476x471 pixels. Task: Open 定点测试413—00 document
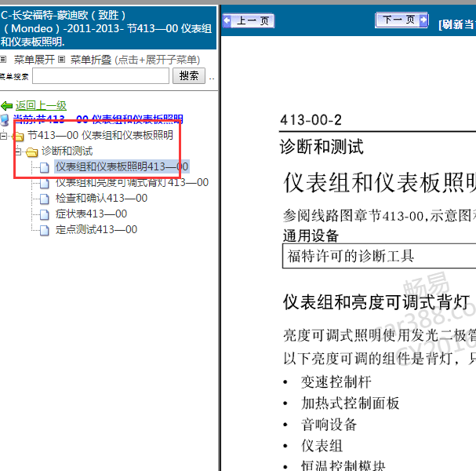tap(96, 229)
